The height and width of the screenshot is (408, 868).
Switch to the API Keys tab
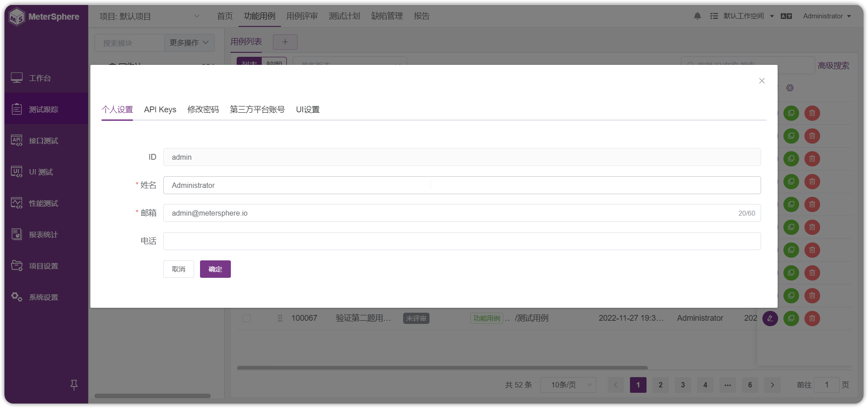pos(160,110)
